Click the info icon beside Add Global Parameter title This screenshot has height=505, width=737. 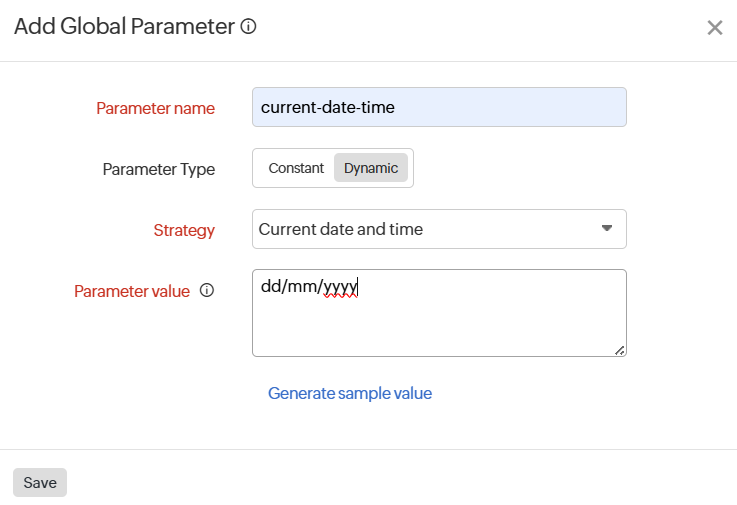pos(249,27)
